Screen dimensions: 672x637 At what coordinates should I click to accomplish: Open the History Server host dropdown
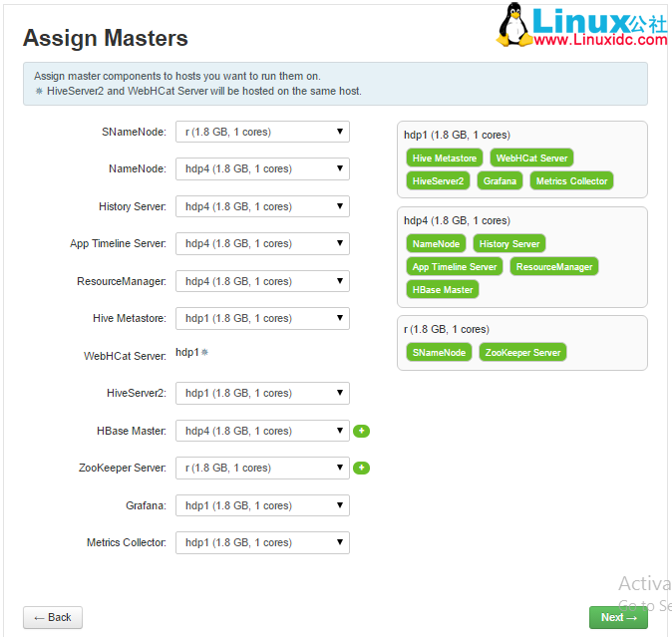(262, 206)
